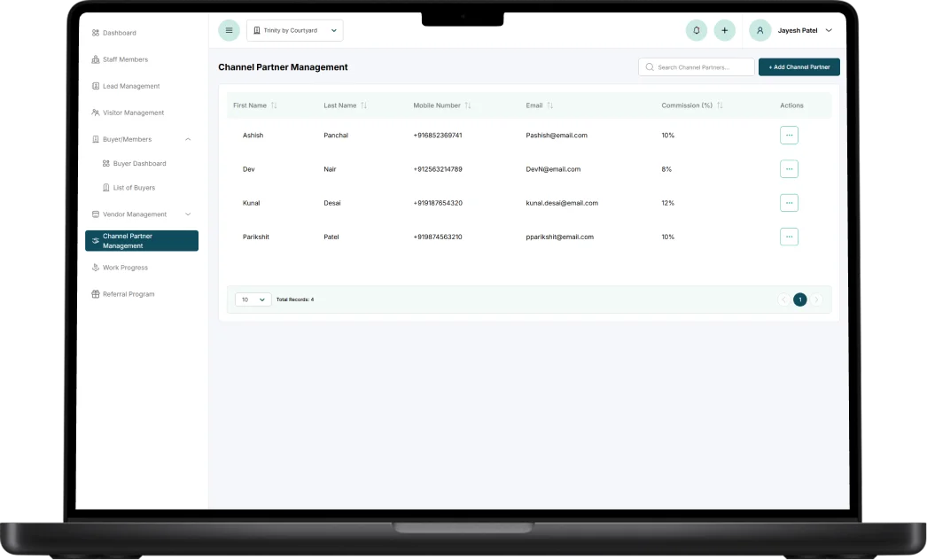The width and height of the screenshot is (927, 560).
Task: Sort by Mobile Number column arrows
Action: (468, 105)
